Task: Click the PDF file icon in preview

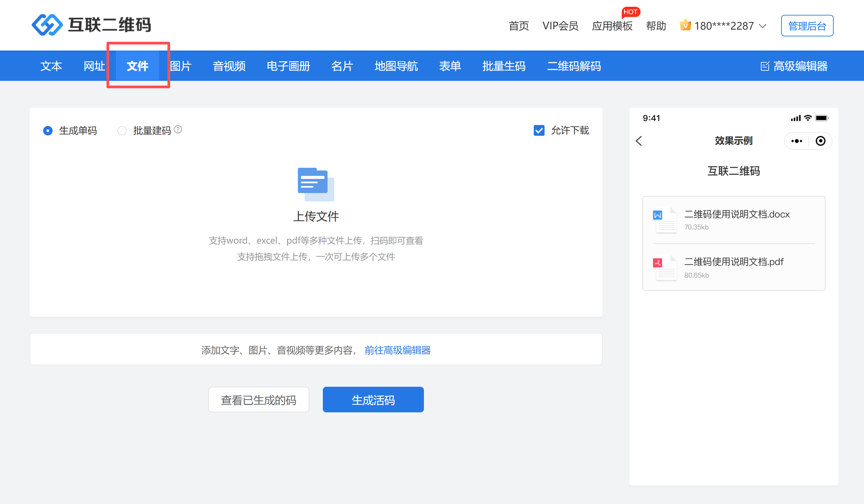Action: (666, 268)
